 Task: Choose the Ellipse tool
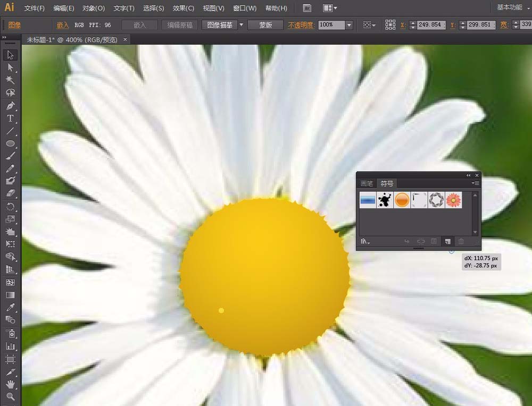(10, 143)
